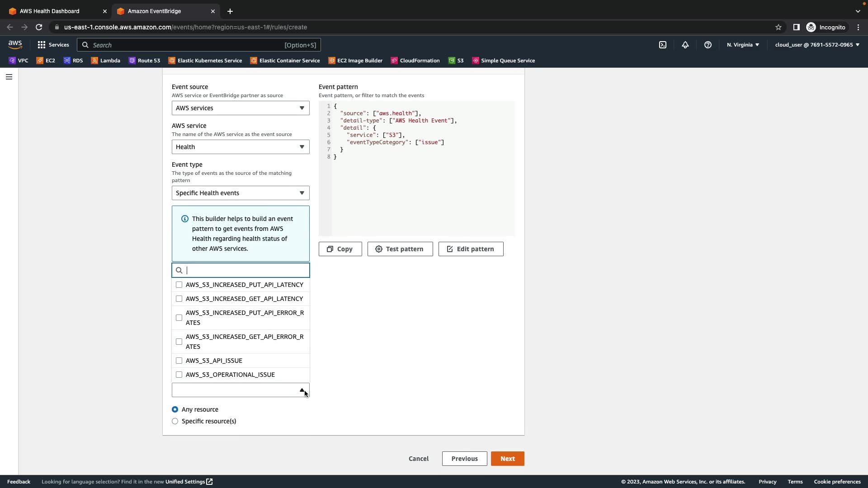The width and height of the screenshot is (868, 488).
Task: Bookmark this page with star icon
Action: pos(778,27)
